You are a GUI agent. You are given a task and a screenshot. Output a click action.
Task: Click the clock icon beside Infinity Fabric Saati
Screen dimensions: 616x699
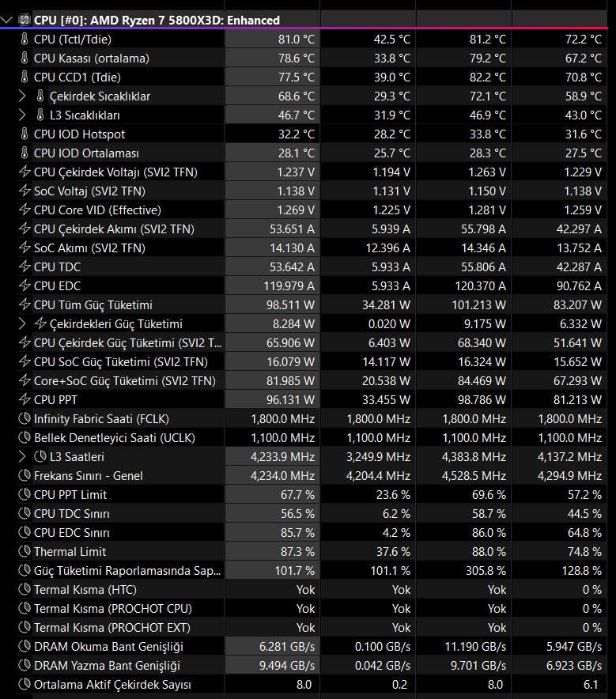click(x=25, y=418)
